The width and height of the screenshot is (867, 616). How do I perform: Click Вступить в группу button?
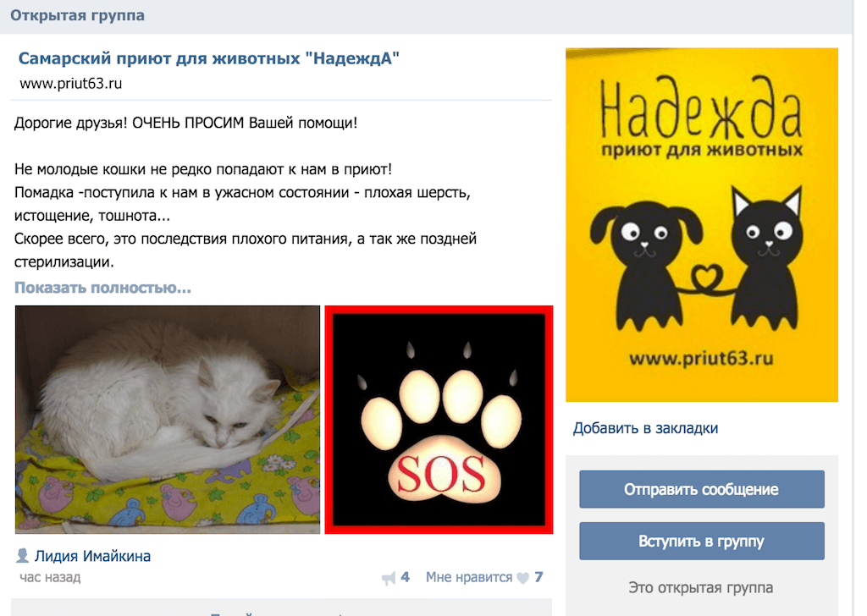702,541
